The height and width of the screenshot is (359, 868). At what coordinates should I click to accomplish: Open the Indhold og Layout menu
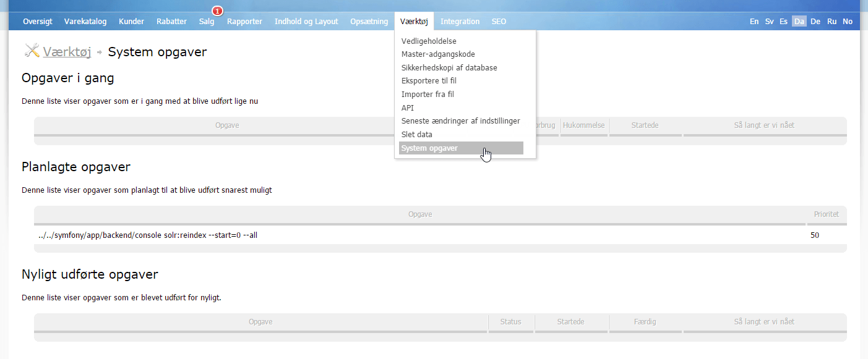click(306, 21)
